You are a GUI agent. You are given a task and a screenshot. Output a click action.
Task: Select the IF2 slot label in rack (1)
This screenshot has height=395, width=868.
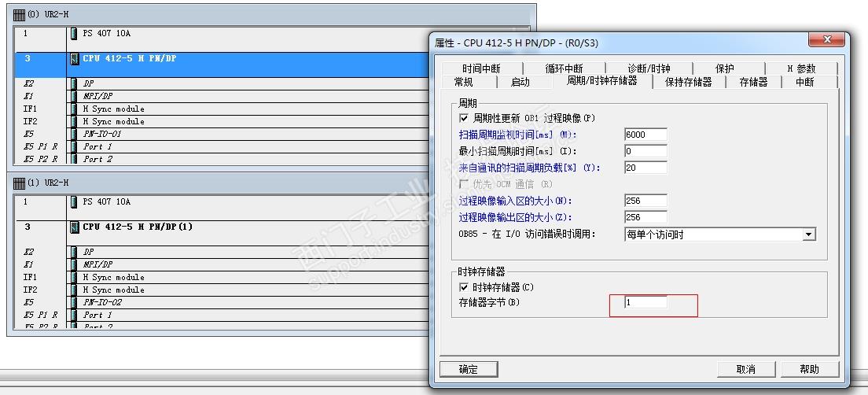coord(31,290)
